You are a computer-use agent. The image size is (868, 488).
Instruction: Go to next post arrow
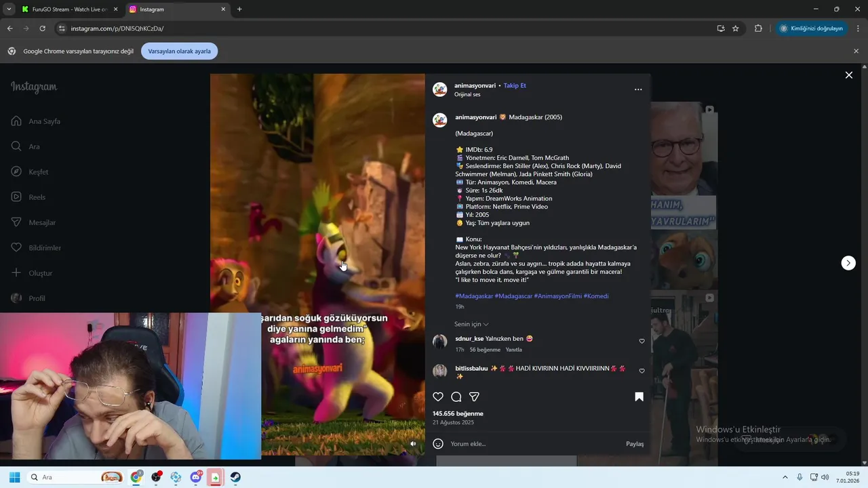pos(848,263)
